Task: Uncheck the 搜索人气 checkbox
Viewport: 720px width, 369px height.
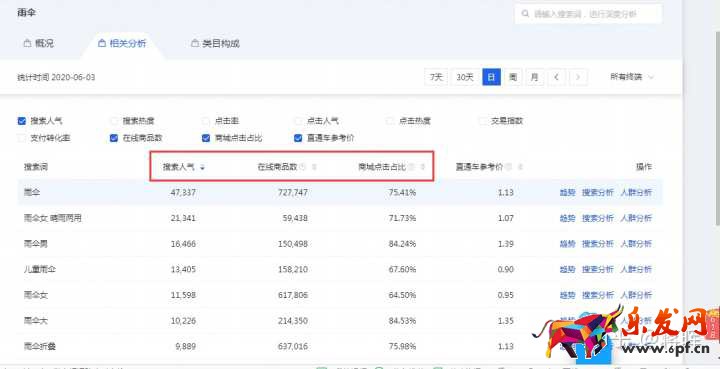Action: click(x=22, y=121)
